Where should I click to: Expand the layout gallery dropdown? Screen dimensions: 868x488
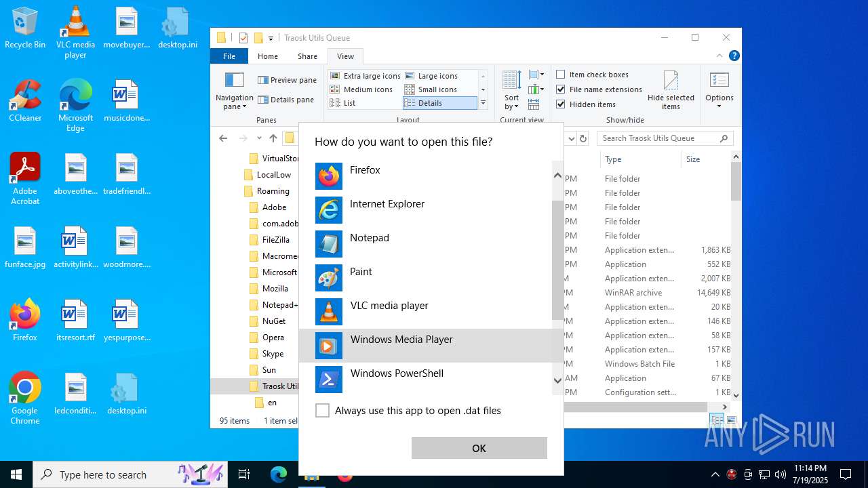483,103
